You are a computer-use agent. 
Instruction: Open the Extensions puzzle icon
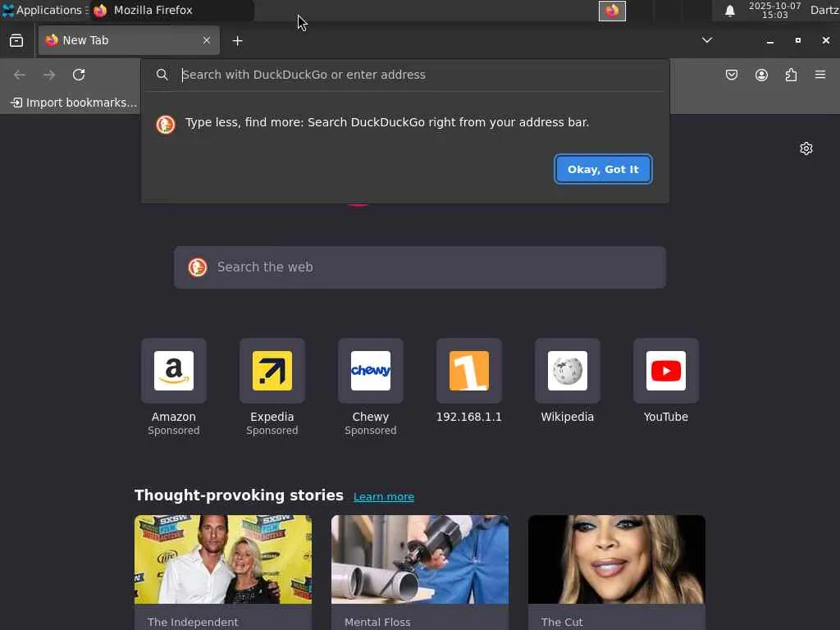click(791, 75)
